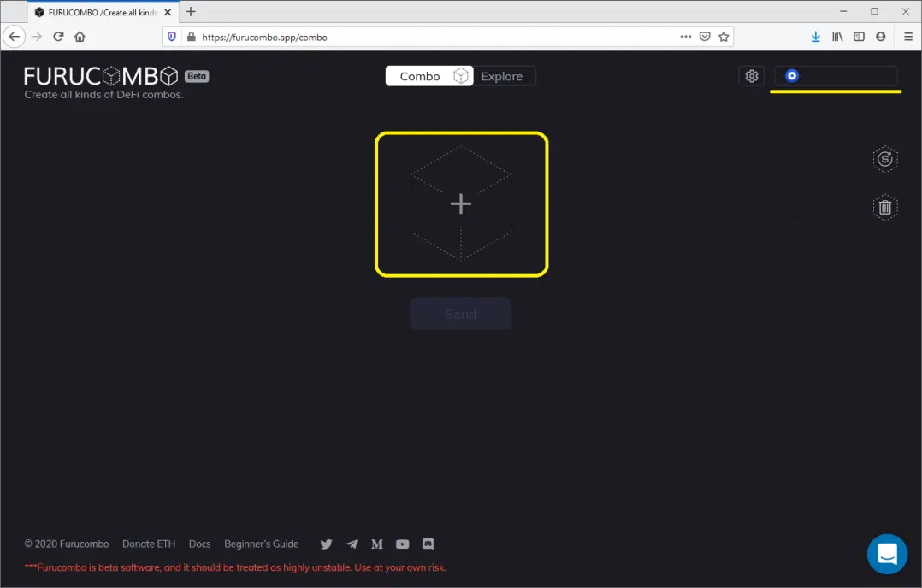Open the YouTube channel icon

[x=402, y=544]
